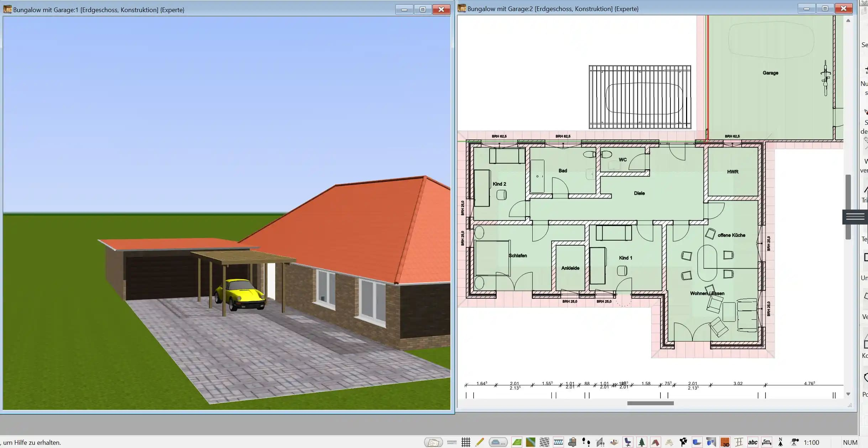
Task: Open the storey selection button with dots
Action: pyautogui.click(x=498, y=442)
